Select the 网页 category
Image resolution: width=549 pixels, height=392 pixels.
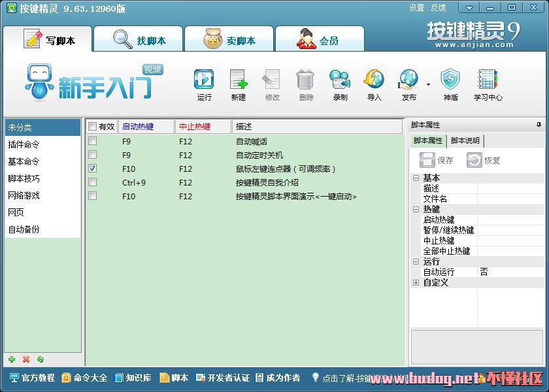[x=42, y=212]
